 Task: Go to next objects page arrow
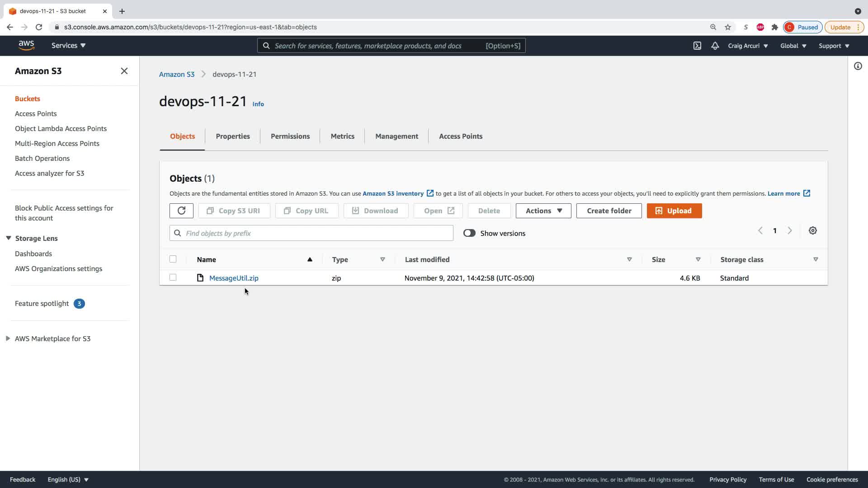point(790,230)
